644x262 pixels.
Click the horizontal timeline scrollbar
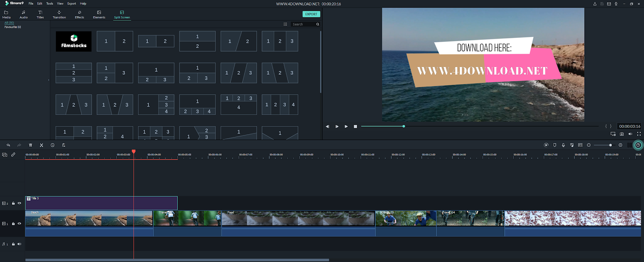click(x=177, y=260)
